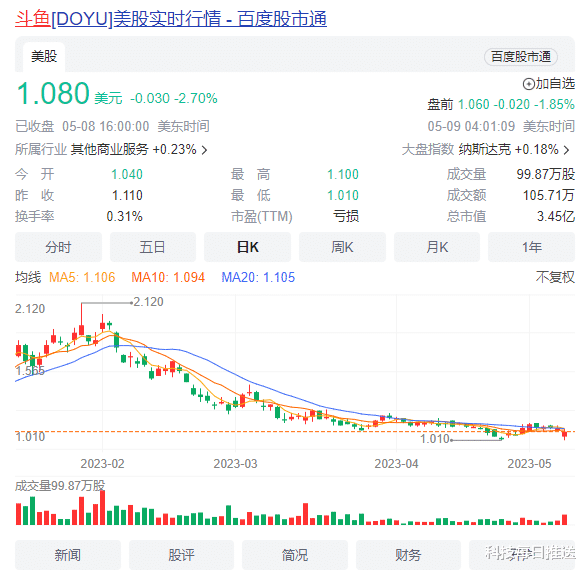Click the MA20: 1.105 indicator

click(258, 277)
